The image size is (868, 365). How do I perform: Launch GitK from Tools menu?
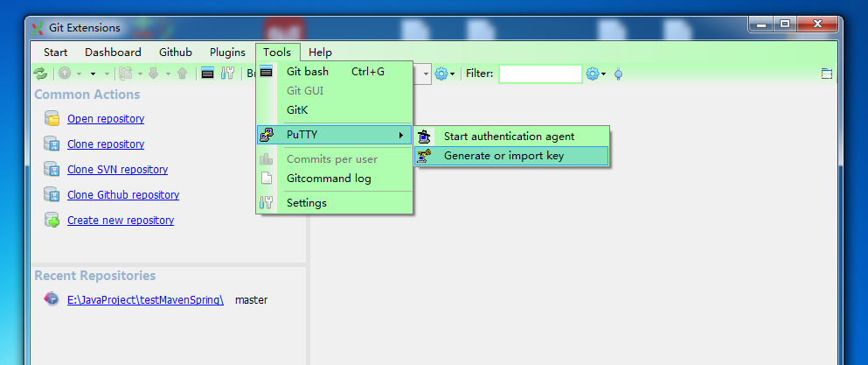[335, 109]
